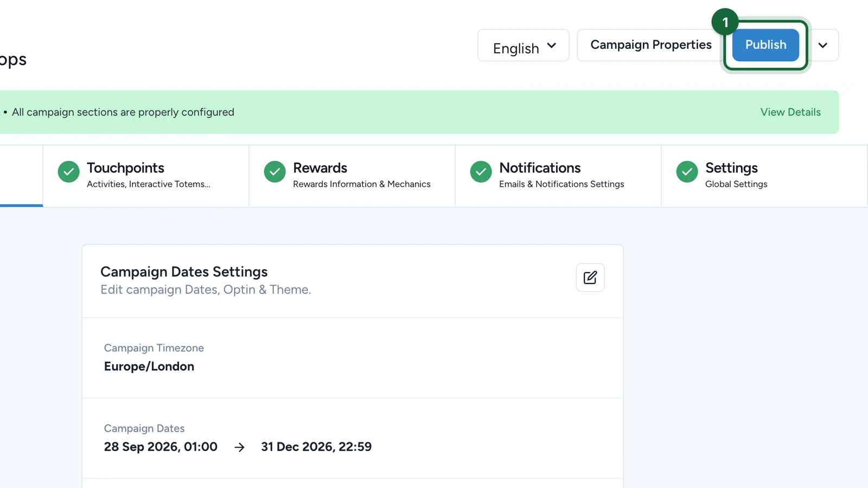Click the green checkmark icon beside Rewards

pyautogui.click(x=275, y=172)
